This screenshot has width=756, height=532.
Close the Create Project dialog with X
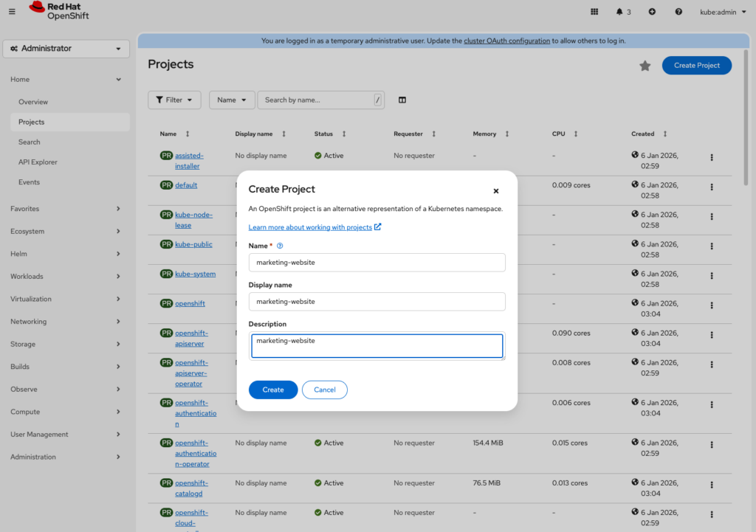[496, 190]
